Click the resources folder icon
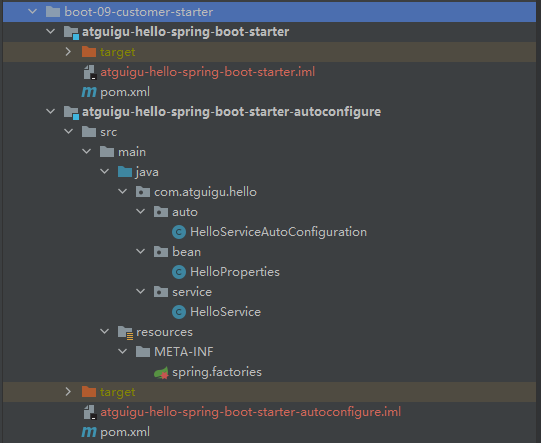The image size is (541, 443). (x=125, y=333)
